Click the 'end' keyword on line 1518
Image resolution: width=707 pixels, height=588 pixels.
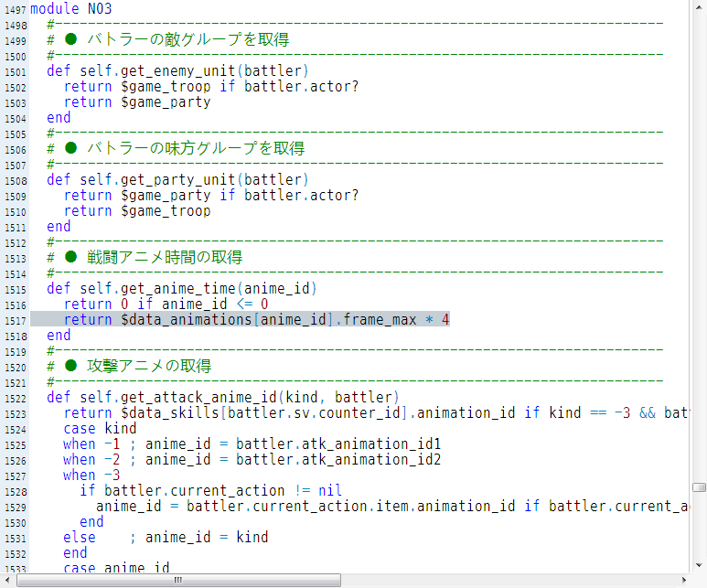[59, 335]
